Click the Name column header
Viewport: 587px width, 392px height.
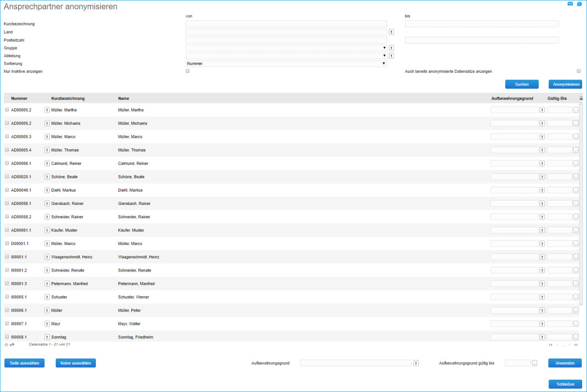click(124, 99)
